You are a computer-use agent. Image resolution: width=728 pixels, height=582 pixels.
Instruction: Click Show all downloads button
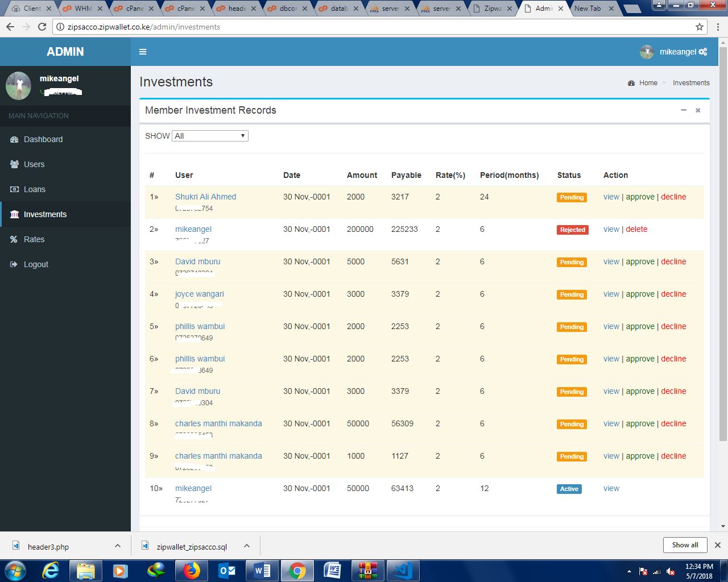click(x=685, y=545)
